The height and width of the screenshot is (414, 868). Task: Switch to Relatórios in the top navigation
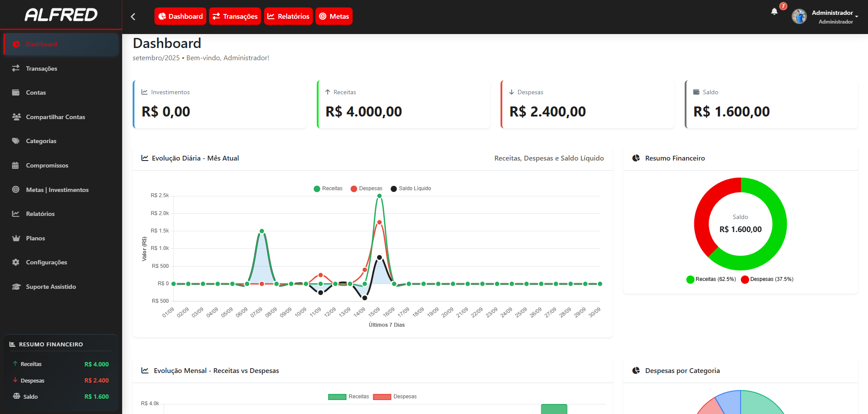[288, 16]
